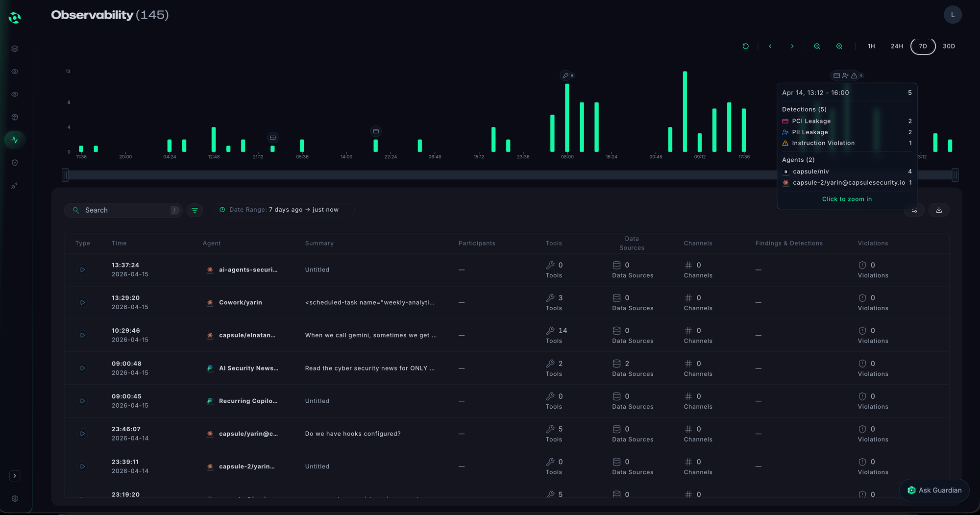
Task: Click the PCI Leakage detection entry
Action: [847, 121]
